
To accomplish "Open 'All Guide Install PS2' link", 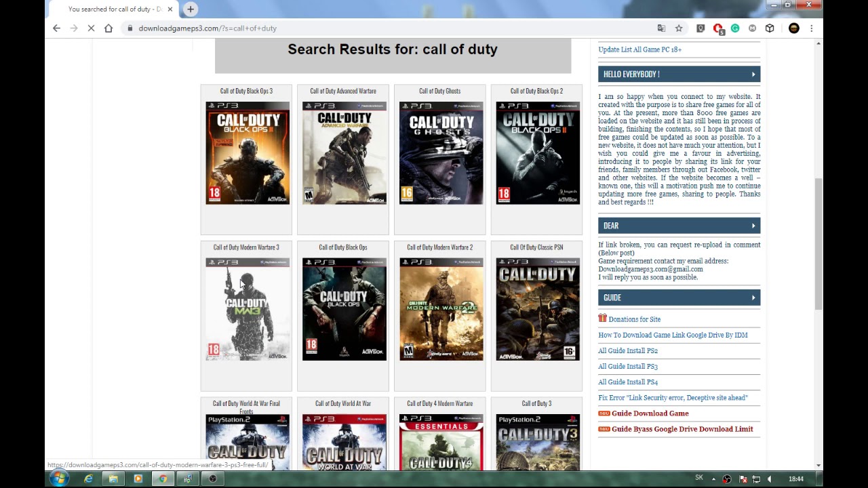I will point(628,350).
